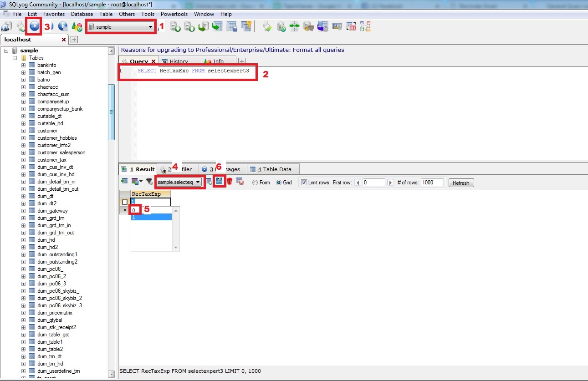The height and width of the screenshot is (381, 588).
Task: Click the Execute Query play icon
Action: [x=34, y=26]
